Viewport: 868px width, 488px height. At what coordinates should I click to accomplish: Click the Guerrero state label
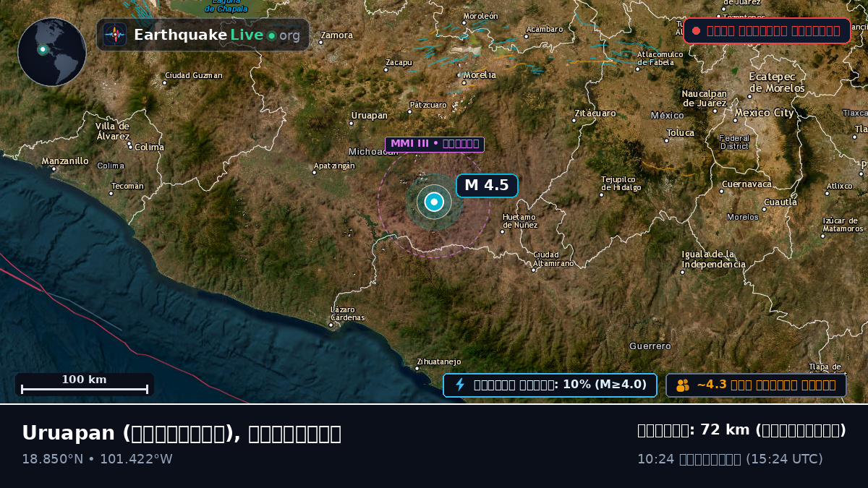point(650,346)
